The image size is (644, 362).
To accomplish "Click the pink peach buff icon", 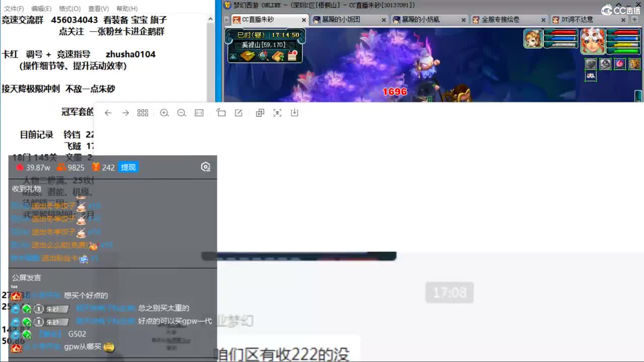I will tap(620, 64).
